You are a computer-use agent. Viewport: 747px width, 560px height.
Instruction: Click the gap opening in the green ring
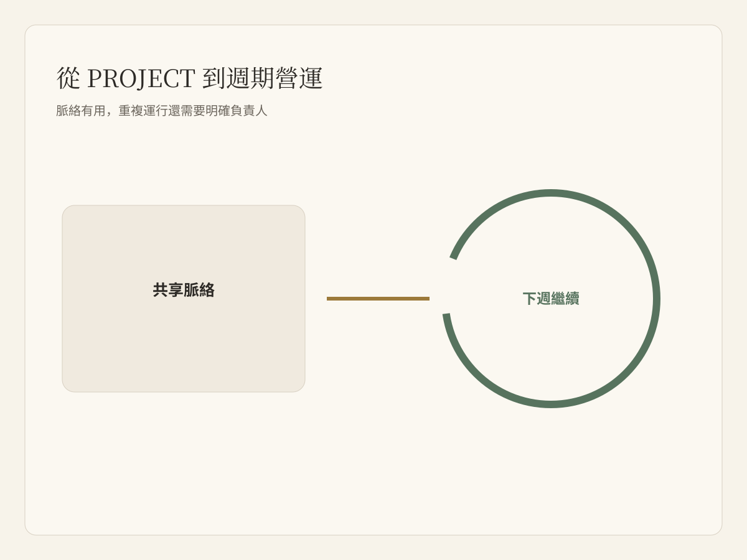[x=446, y=286]
